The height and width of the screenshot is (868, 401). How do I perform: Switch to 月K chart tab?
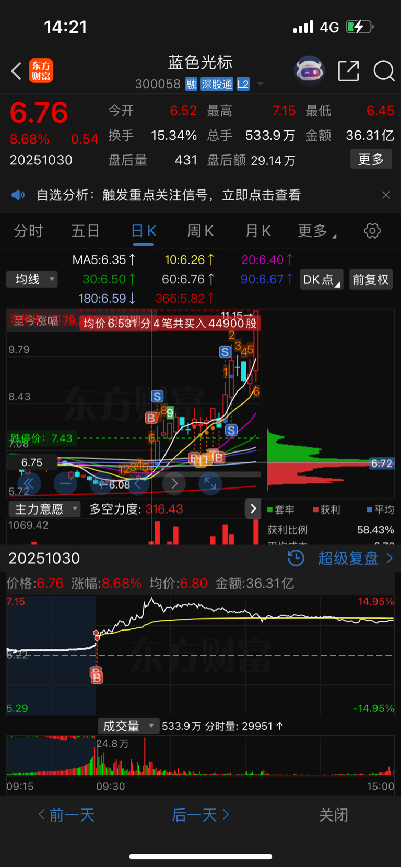coord(258,231)
